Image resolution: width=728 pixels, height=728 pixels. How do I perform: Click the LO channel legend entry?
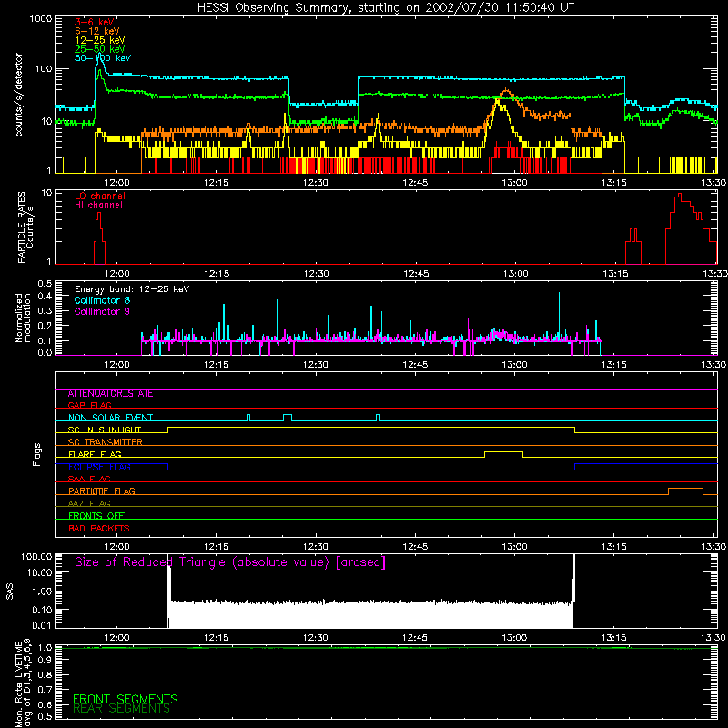coord(100,196)
